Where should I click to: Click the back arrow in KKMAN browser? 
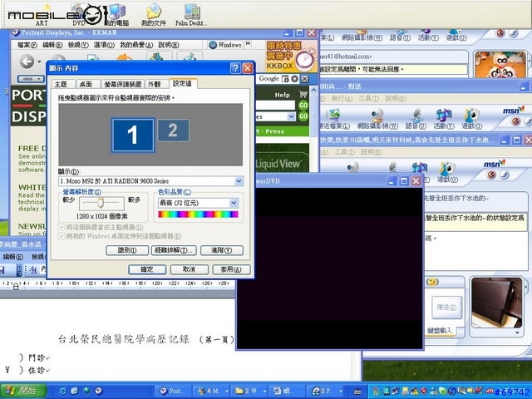click(x=27, y=62)
